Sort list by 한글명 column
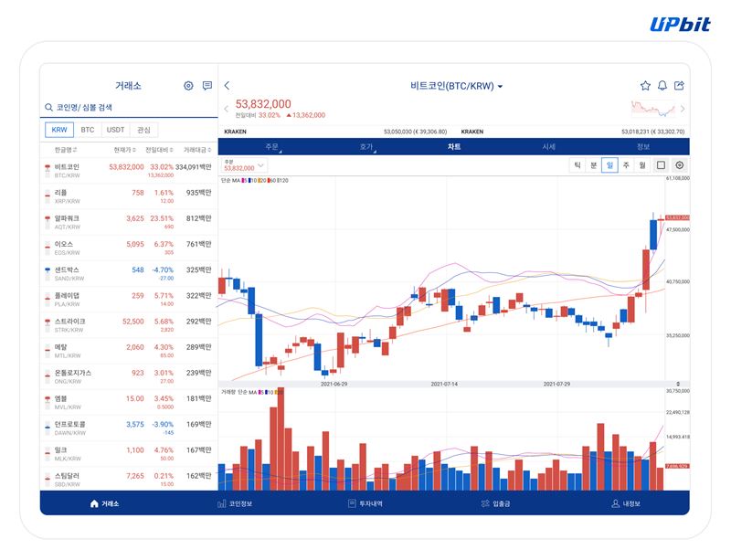 (x=66, y=150)
